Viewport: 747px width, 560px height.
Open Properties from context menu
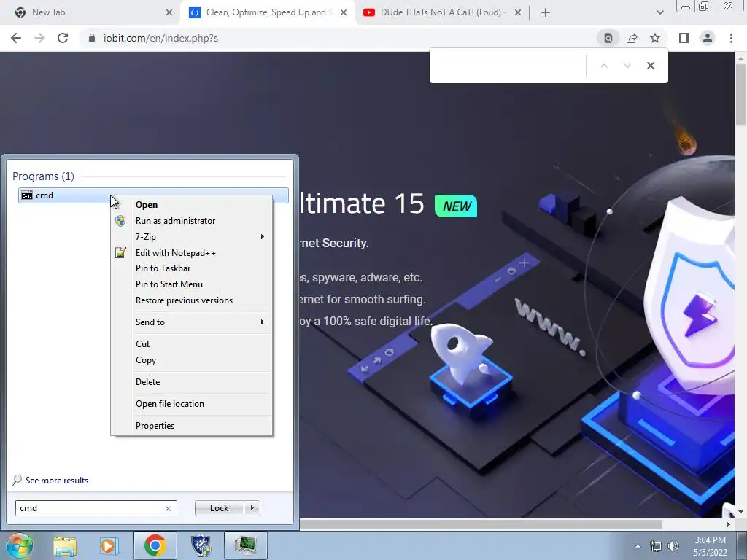(155, 426)
